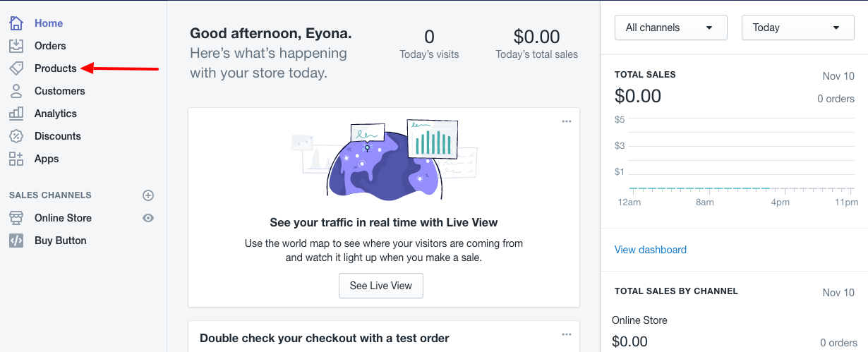Click the Discounts percent badge icon
Image resolution: width=868 pixels, height=352 pixels.
coord(16,136)
